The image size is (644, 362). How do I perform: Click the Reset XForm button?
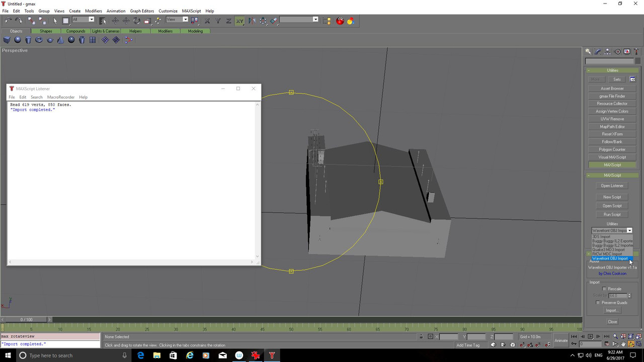tap(612, 134)
